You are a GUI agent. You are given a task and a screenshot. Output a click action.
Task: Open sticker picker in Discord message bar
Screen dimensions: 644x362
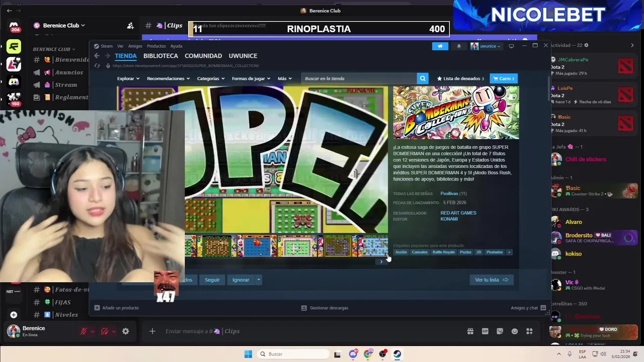500,331
